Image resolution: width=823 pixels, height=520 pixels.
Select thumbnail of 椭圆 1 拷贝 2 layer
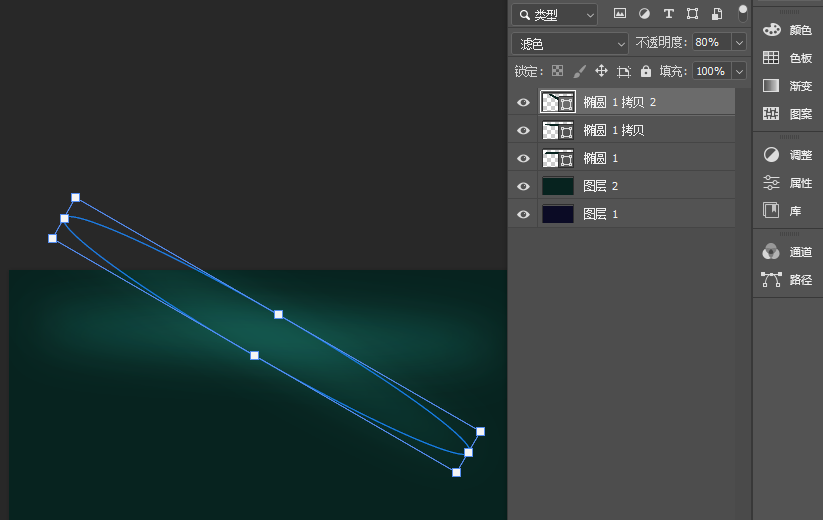click(x=557, y=102)
